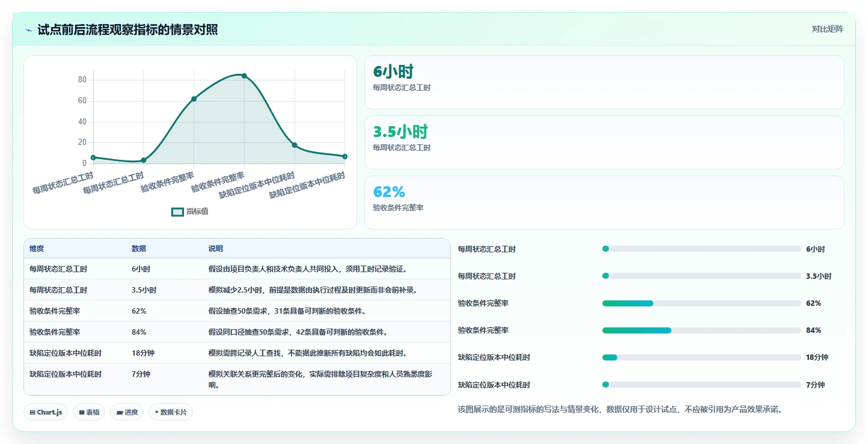
Task: Select the 数据卡片 chip
Action: pos(171,412)
